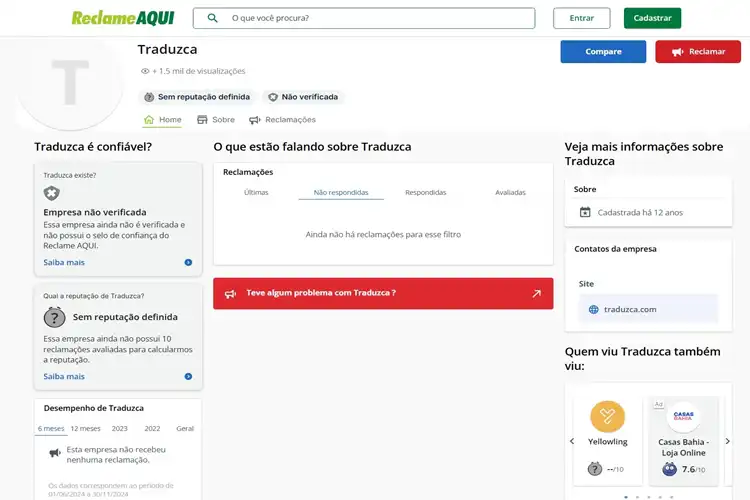Click the 'Desempenho de Traduzca' heading

(x=94, y=408)
